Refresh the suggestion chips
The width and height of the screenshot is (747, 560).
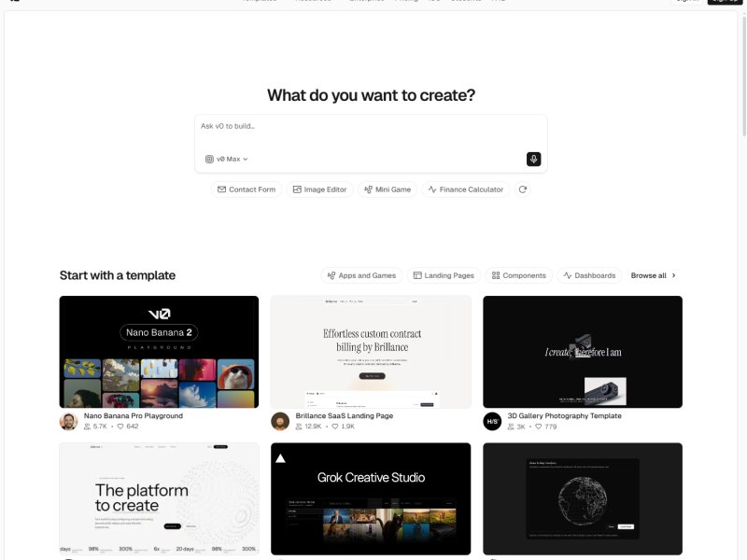click(523, 189)
